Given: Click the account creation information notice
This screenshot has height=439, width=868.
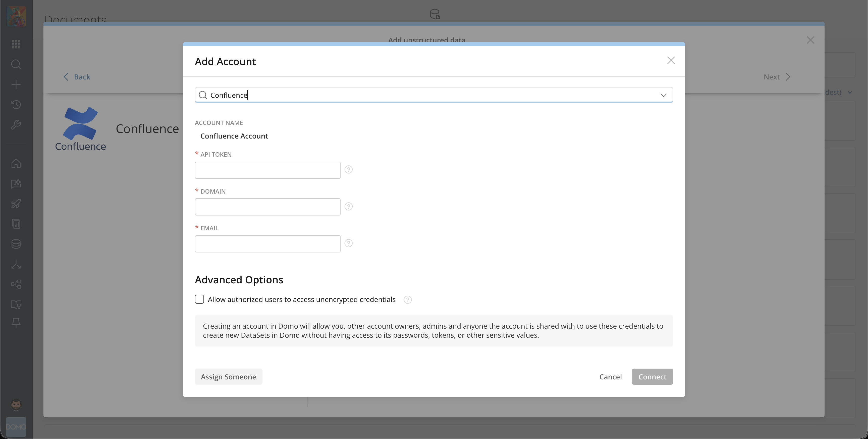Looking at the screenshot, I should click(434, 331).
